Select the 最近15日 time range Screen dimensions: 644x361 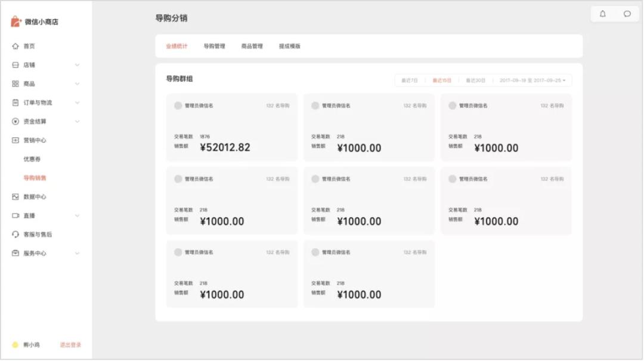442,81
